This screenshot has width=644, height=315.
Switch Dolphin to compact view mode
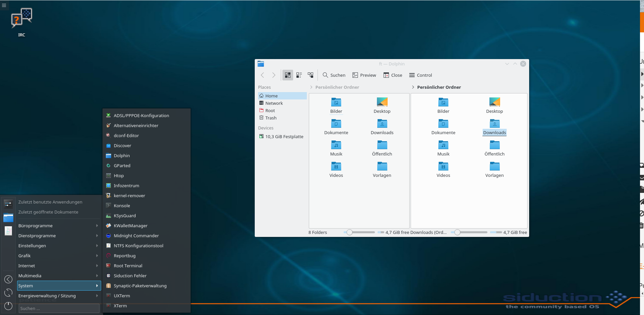coord(299,75)
